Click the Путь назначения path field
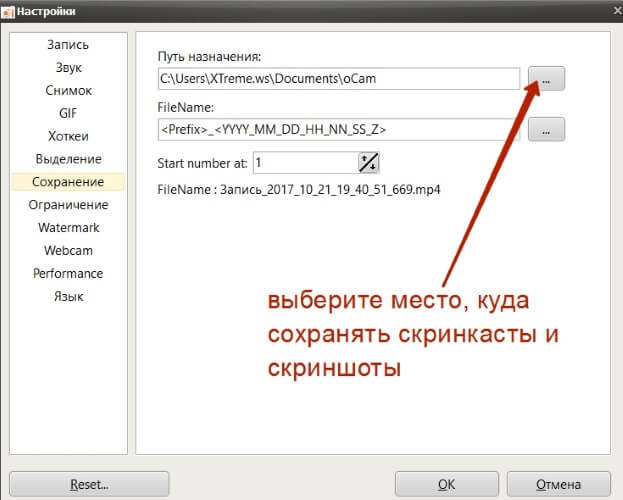The image size is (623, 500). (x=339, y=79)
